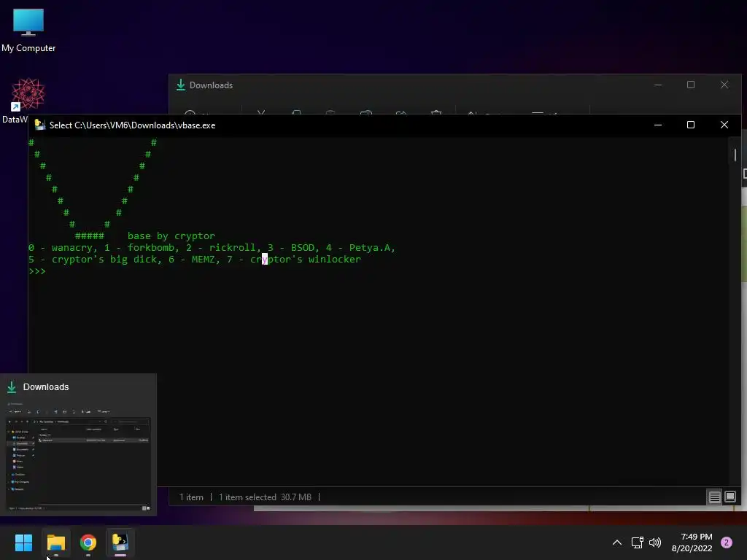Image resolution: width=747 pixels, height=560 pixels.
Task: Click the Downloads window title text
Action: click(211, 85)
